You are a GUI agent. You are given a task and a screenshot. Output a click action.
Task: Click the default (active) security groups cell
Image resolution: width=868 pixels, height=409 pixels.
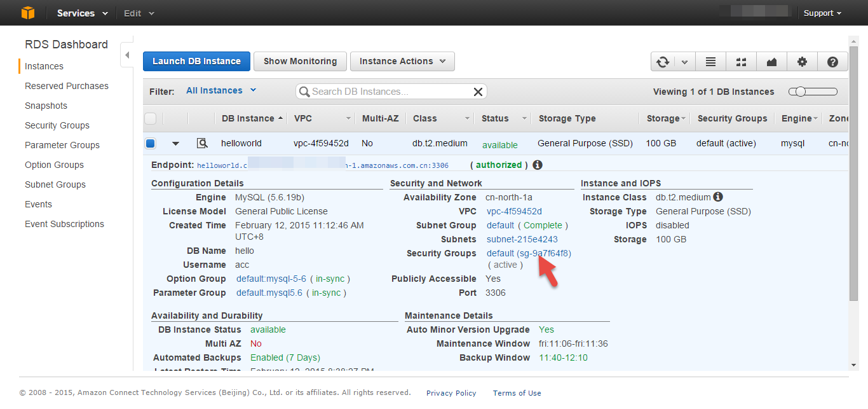pos(726,143)
